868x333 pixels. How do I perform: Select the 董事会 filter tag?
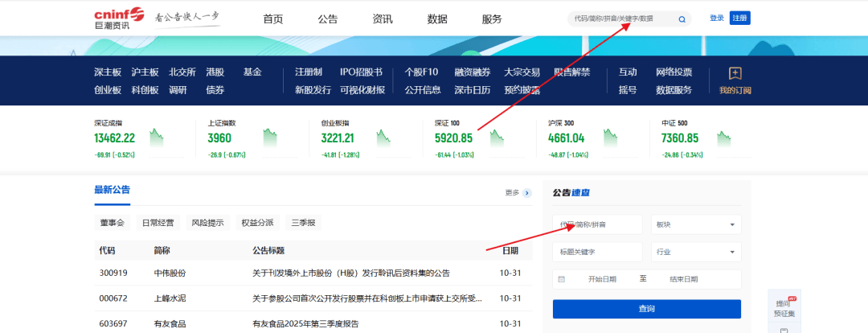coord(112,223)
